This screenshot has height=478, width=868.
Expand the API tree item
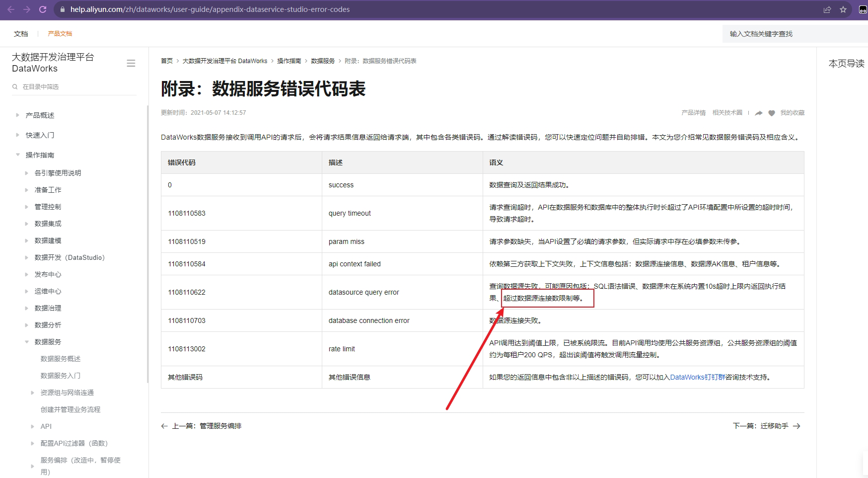tap(33, 426)
